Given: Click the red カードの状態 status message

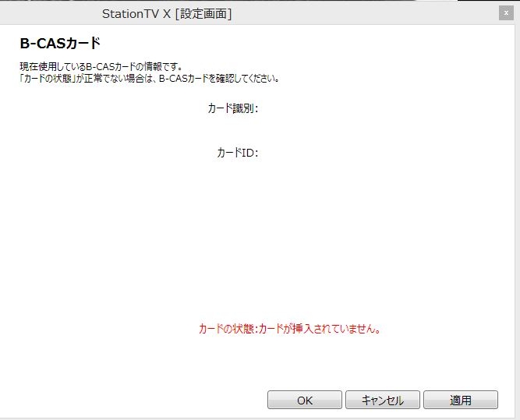Looking at the screenshot, I should 289,329.
